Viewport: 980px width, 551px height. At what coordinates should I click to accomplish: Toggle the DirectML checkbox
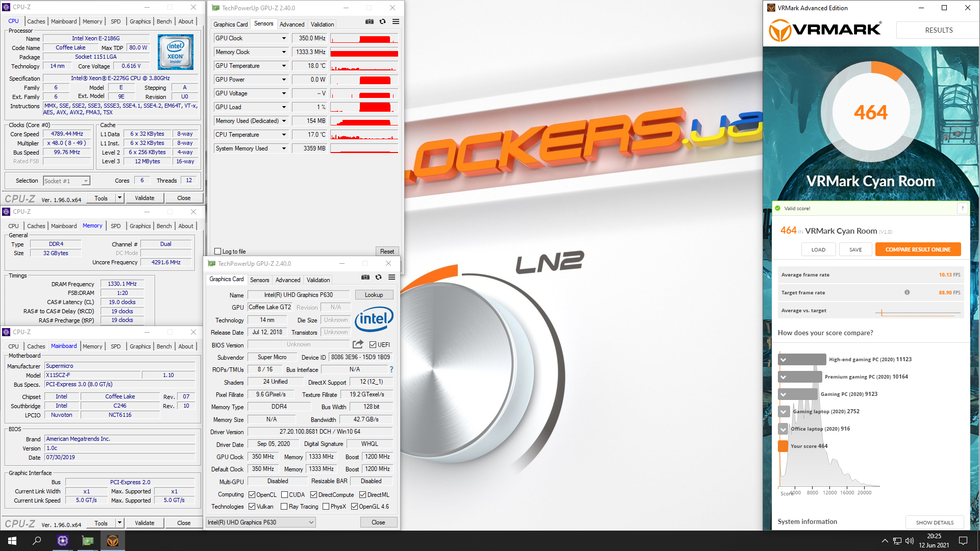(x=362, y=495)
